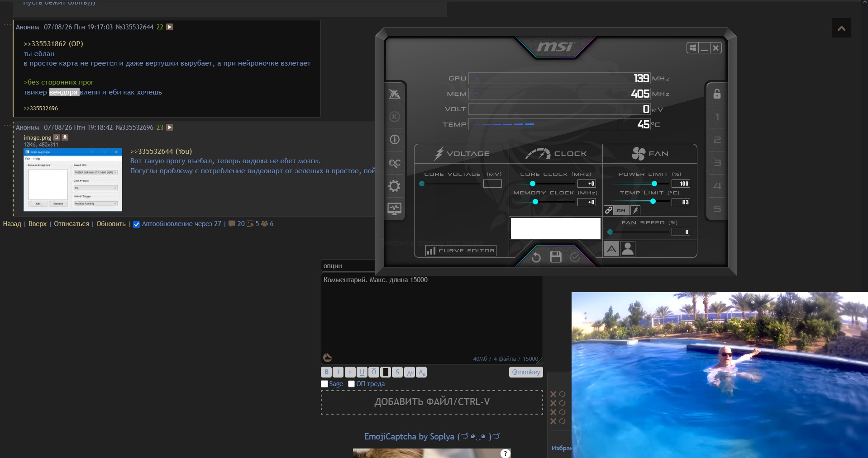
Task: Open the опции field
Action: (x=348, y=266)
